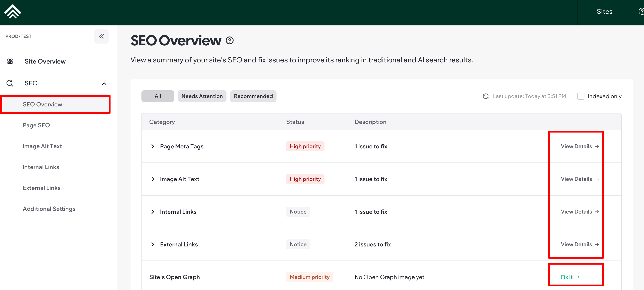The width and height of the screenshot is (644, 290).
Task: Click the Site Overview grid icon
Action: tap(10, 61)
